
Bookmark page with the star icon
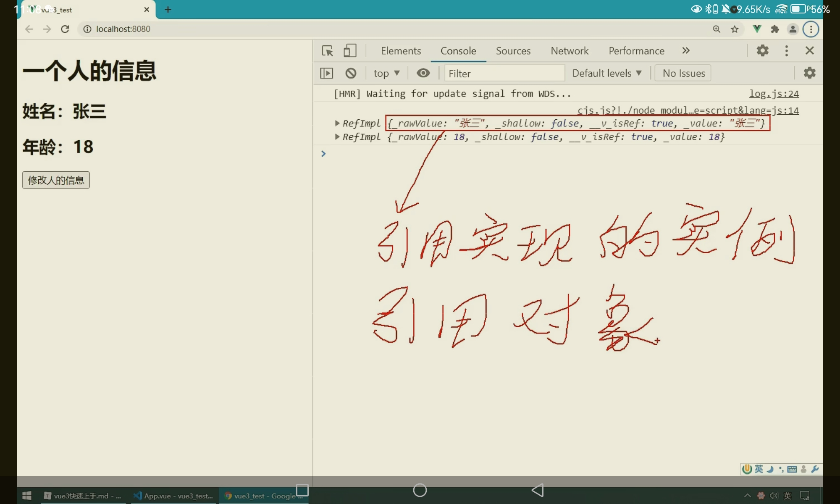tap(735, 29)
